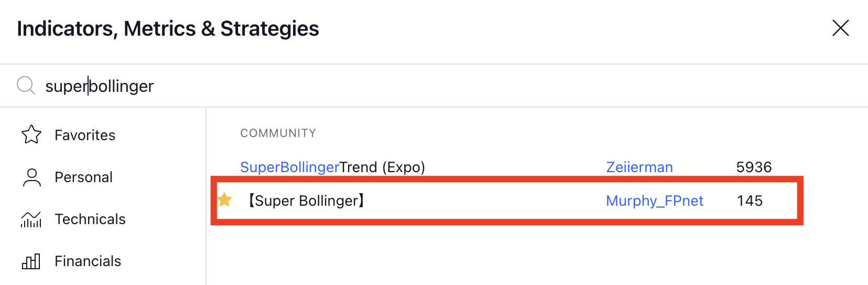
Task: Open the Financials category label
Action: 88,261
